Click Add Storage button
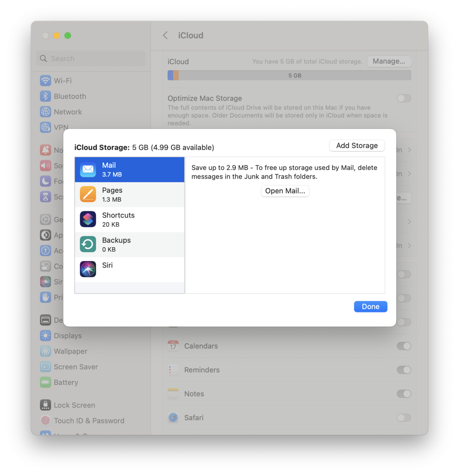 tap(357, 145)
